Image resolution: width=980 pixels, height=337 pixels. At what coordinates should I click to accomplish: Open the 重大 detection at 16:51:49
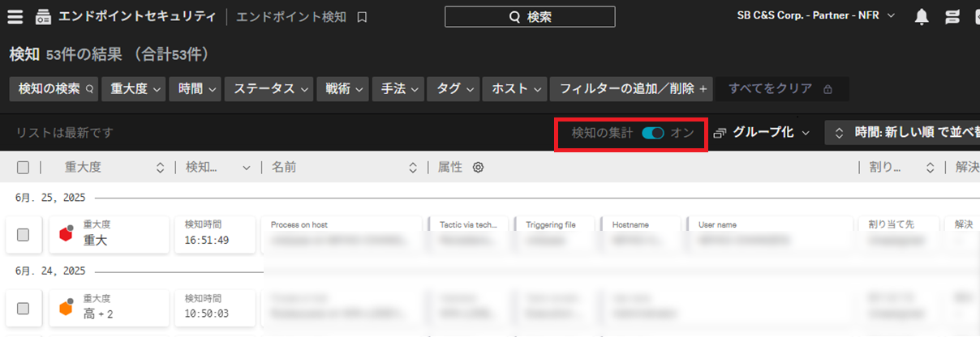point(110,234)
